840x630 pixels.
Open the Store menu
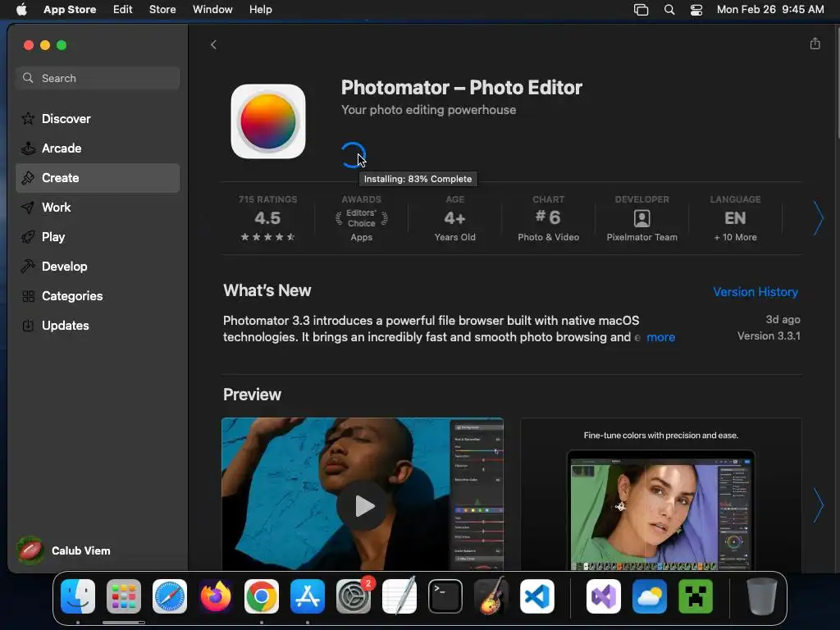pyautogui.click(x=162, y=10)
